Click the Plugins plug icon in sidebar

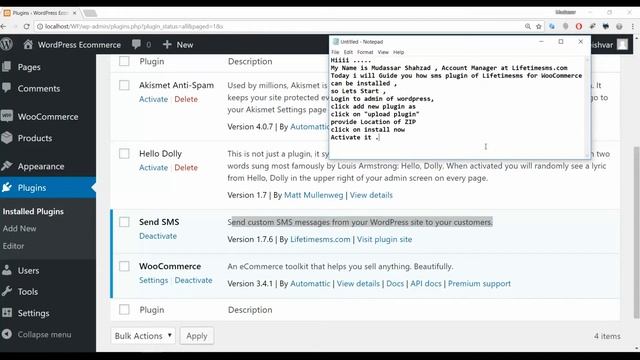coord(7,187)
